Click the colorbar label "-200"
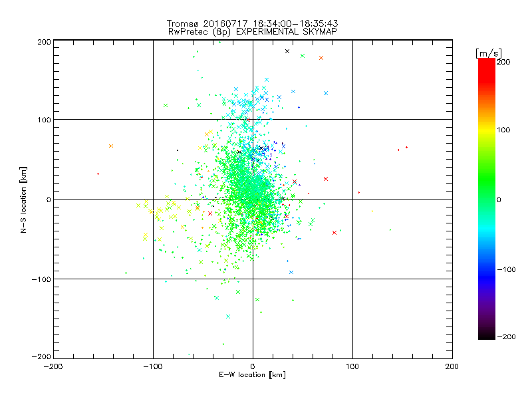 point(506,336)
